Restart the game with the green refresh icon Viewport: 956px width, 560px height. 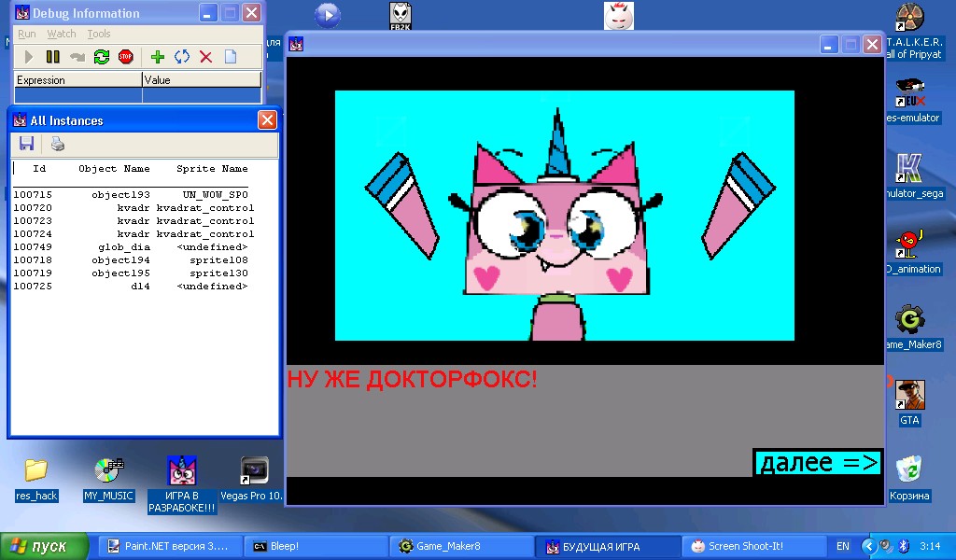click(x=102, y=57)
